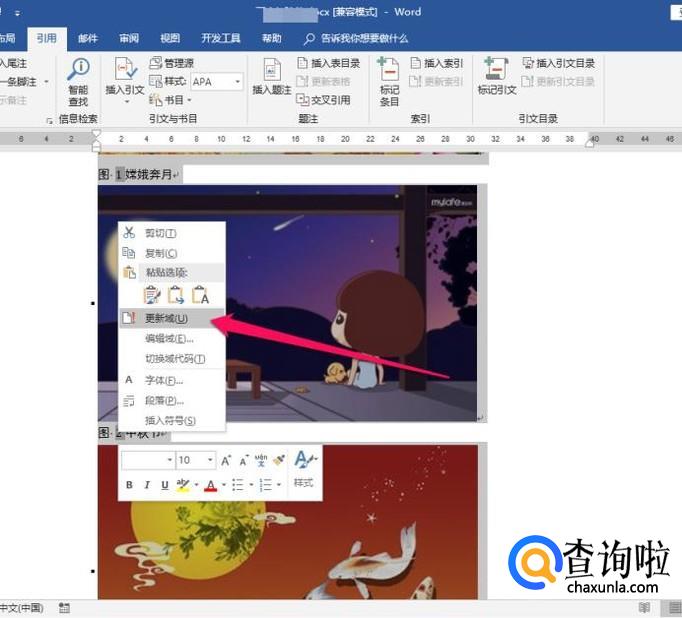
Task: Open the 开发工具 ribbon tab
Action: [x=221, y=38]
